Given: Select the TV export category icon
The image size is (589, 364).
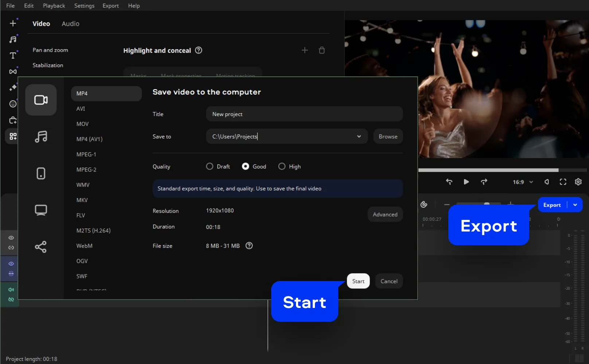Looking at the screenshot, I should 41,210.
